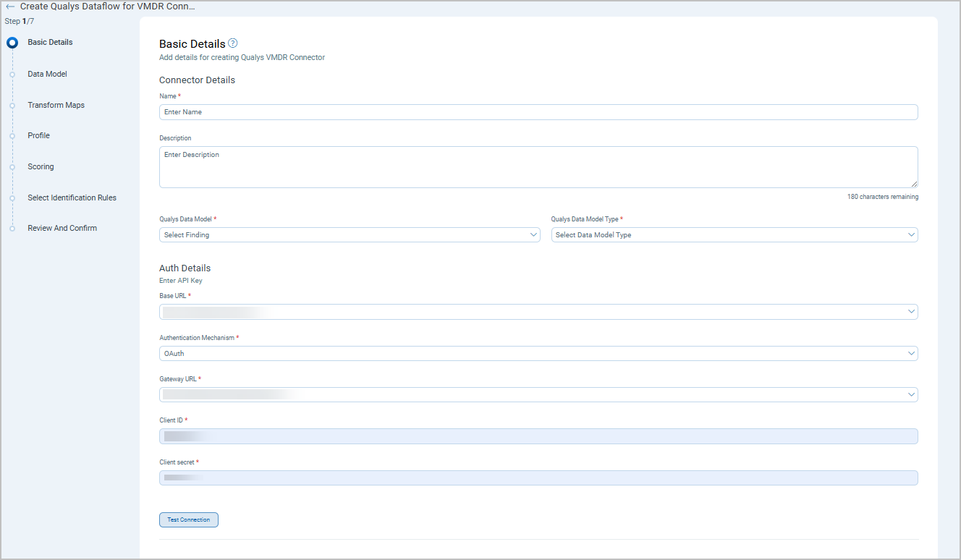Select the Basic Details step label
The image size is (961, 560).
coord(50,42)
